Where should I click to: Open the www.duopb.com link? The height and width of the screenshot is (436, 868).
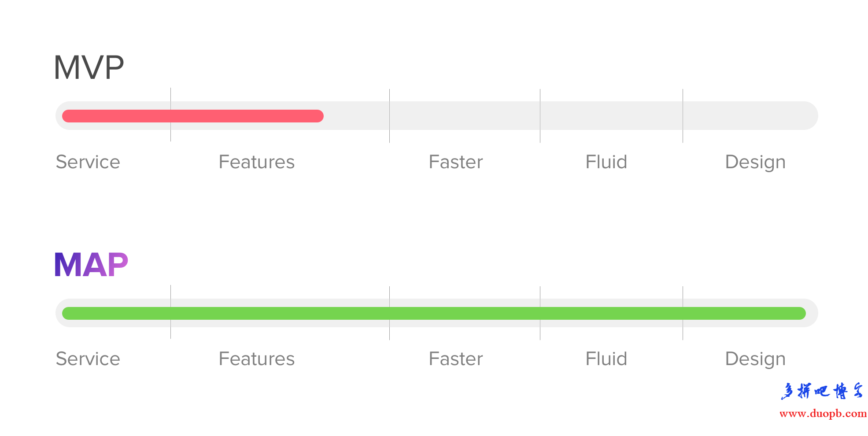click(823, 414)
